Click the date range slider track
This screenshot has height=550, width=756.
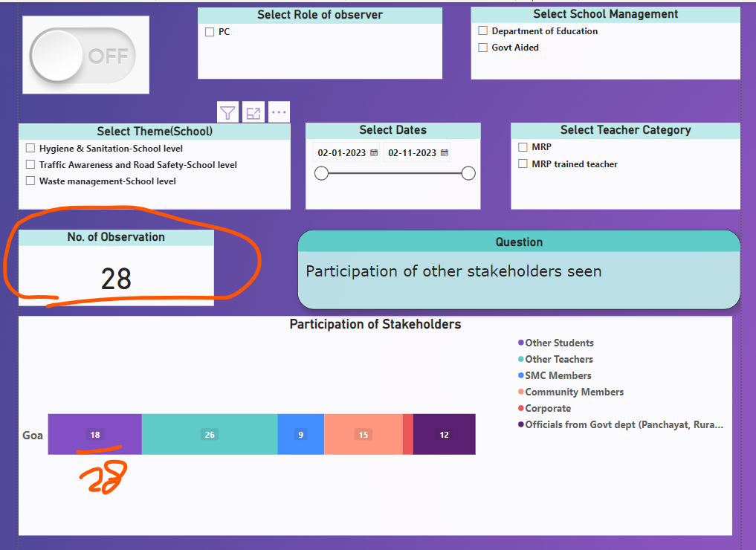[395, 173]
